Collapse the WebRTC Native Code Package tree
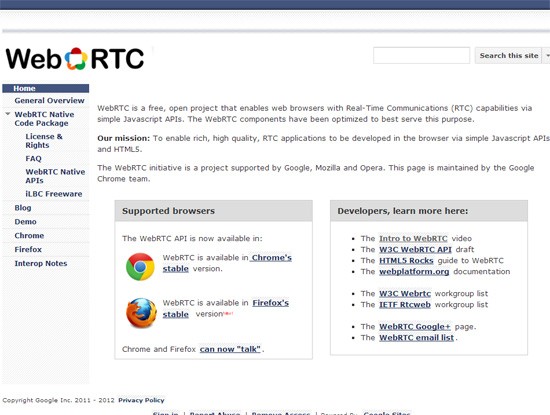 (8, 114)
